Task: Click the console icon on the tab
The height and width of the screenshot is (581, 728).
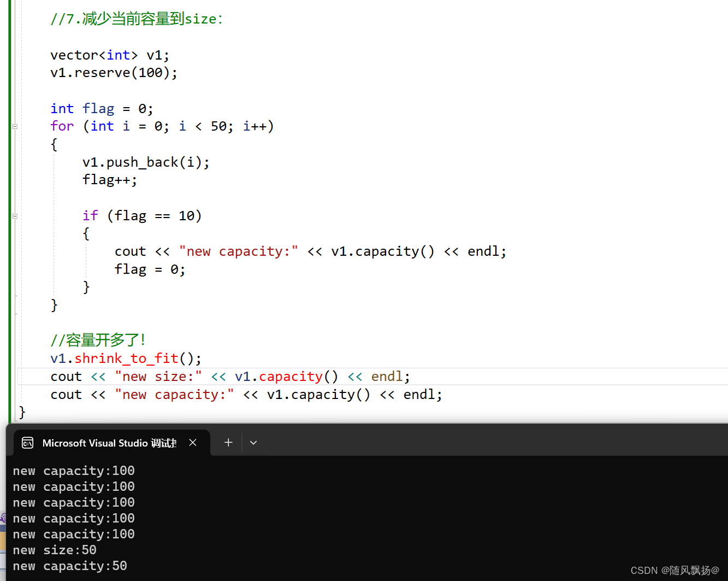Action: pos(28,443)
